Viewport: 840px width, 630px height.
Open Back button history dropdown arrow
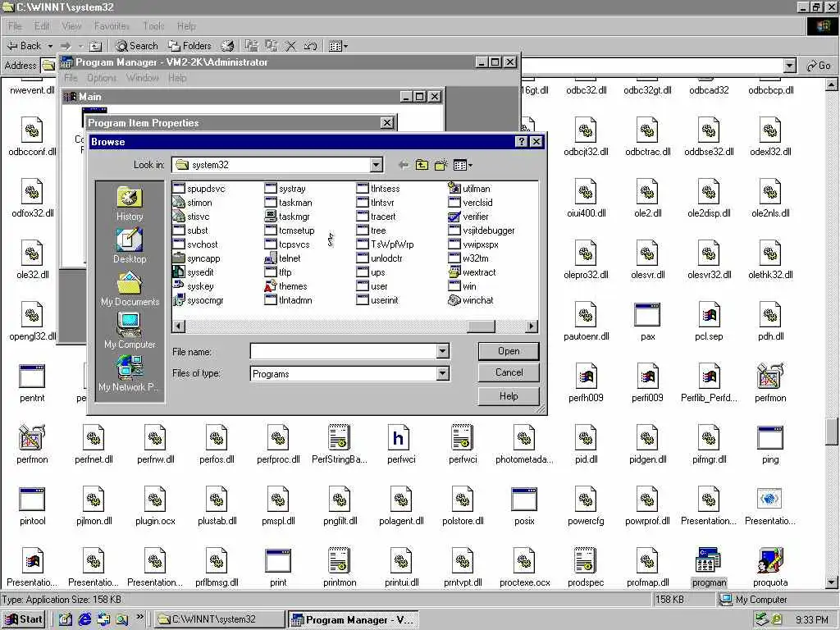[x=50, y=46]
